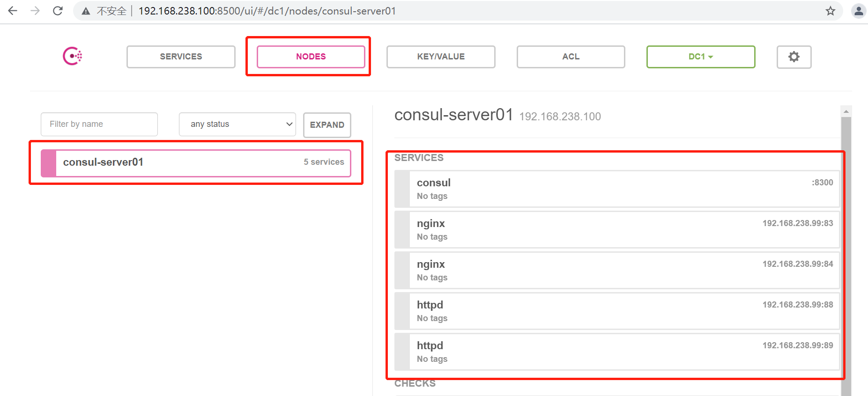The width and height of the screenshot is (868, 396).
Task: Click the 192.168.238.100 node address text
Action: coord(560,117)
